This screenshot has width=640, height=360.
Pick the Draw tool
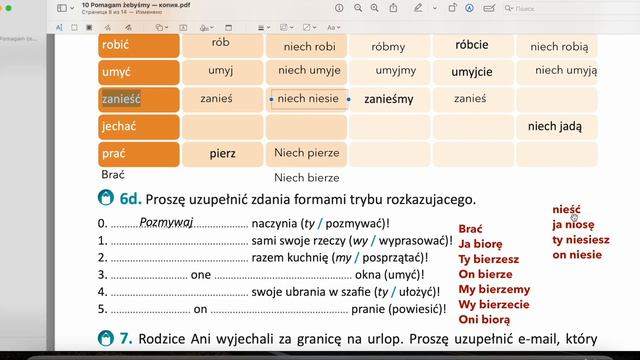click(128, 27)
